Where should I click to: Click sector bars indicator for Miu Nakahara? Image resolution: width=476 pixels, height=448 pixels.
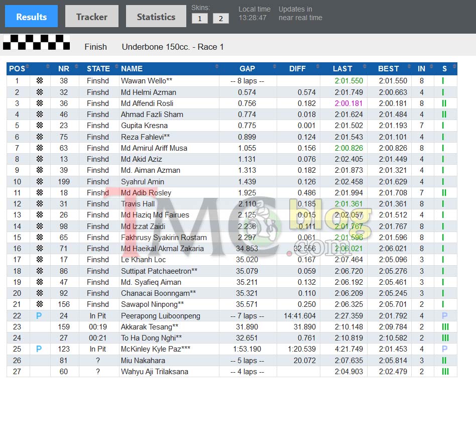point(444,360)
